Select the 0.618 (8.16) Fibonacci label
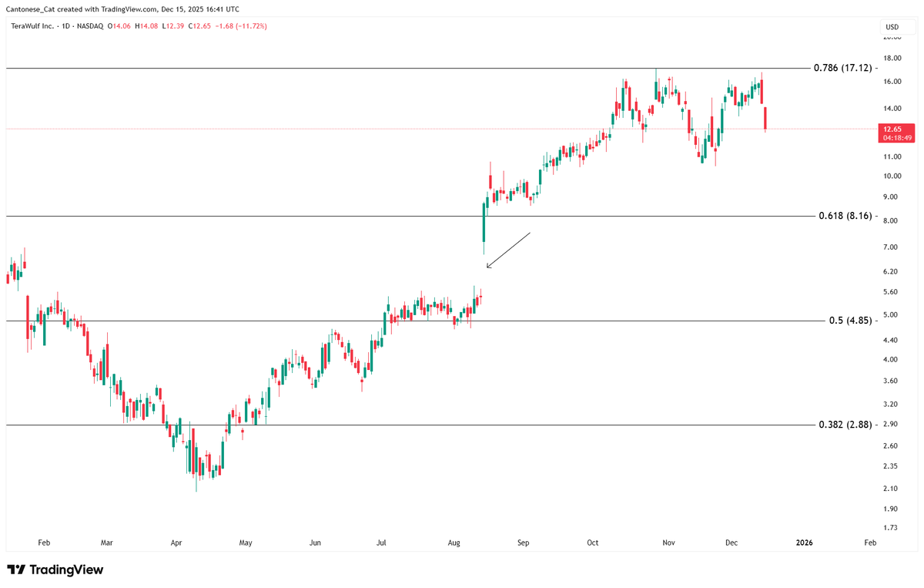The height and width of the screenshot is (588, 924). pyautogui.click(x=845, y=217)
